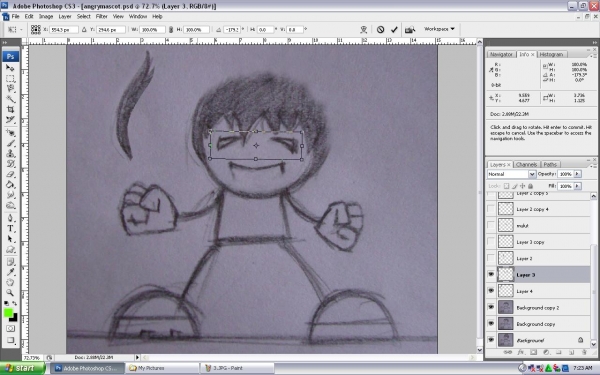This screenshot has height=375, width=600.
Task: Select the Rectangular Marquee tool
Action: click(10, 78)
